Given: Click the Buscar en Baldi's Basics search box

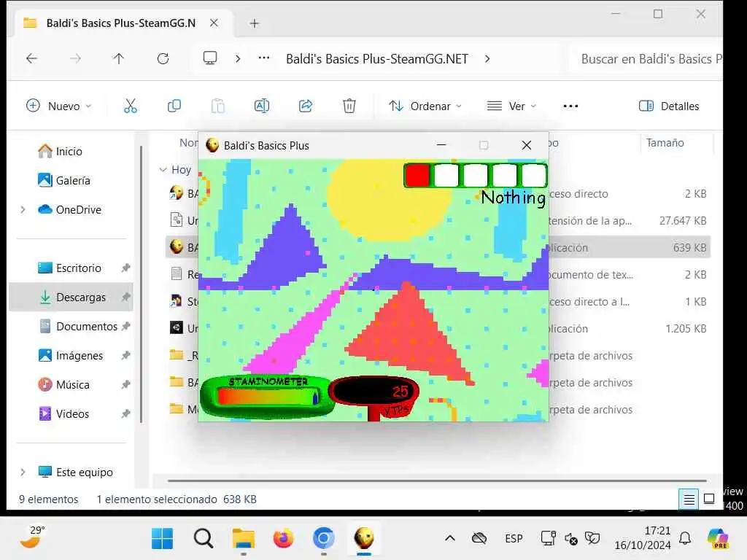Looking at the screenshot, I should [648, 58].
